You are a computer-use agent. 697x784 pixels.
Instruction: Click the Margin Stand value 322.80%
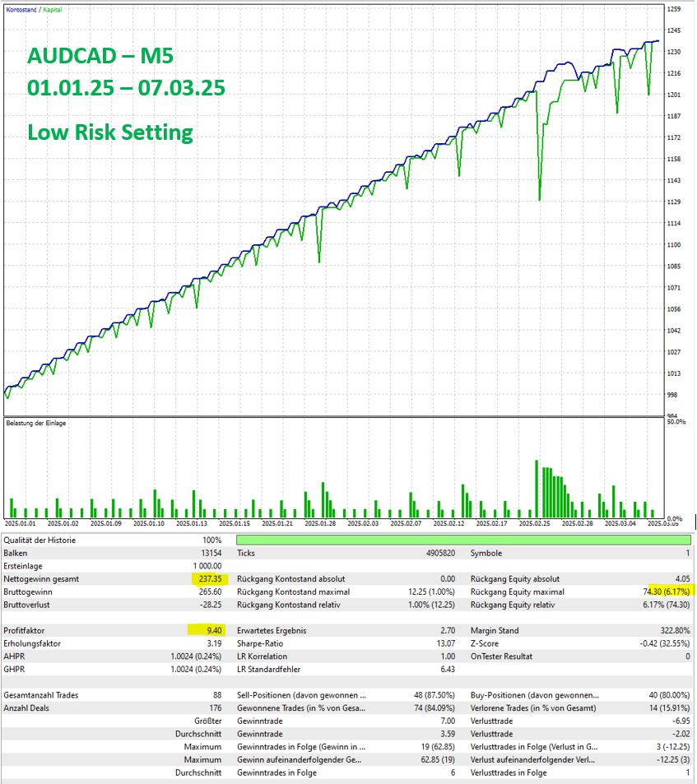pos(675,630)
